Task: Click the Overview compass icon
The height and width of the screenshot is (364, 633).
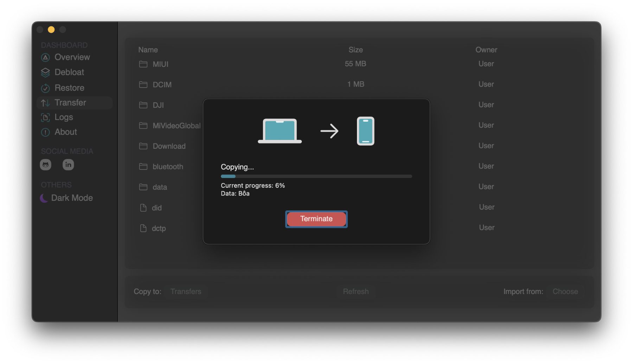Action: tap(45, 57)
